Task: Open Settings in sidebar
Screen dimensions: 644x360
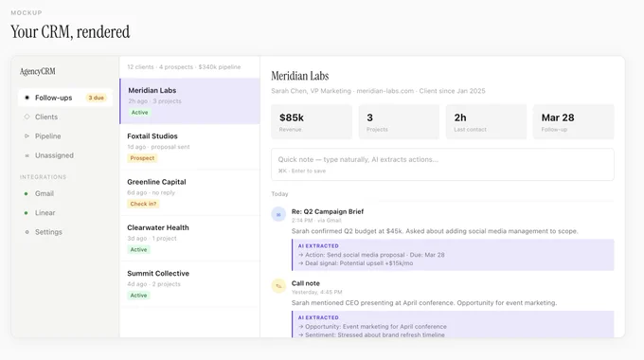Action: 65,232
